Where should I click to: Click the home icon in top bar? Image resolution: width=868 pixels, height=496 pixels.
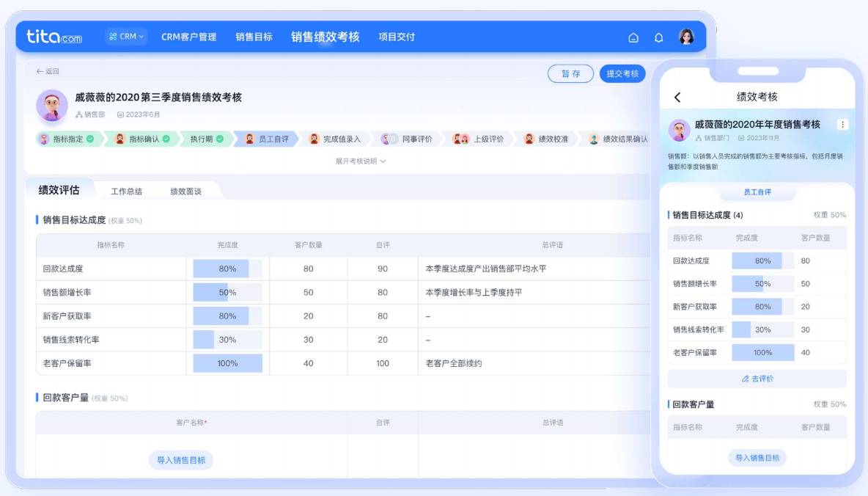633,37
